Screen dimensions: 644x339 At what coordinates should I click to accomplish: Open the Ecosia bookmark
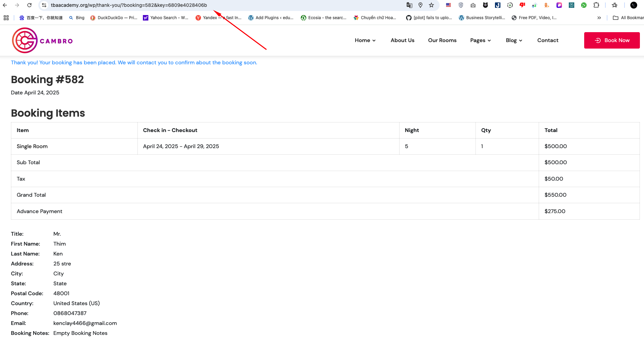[323, 18]
